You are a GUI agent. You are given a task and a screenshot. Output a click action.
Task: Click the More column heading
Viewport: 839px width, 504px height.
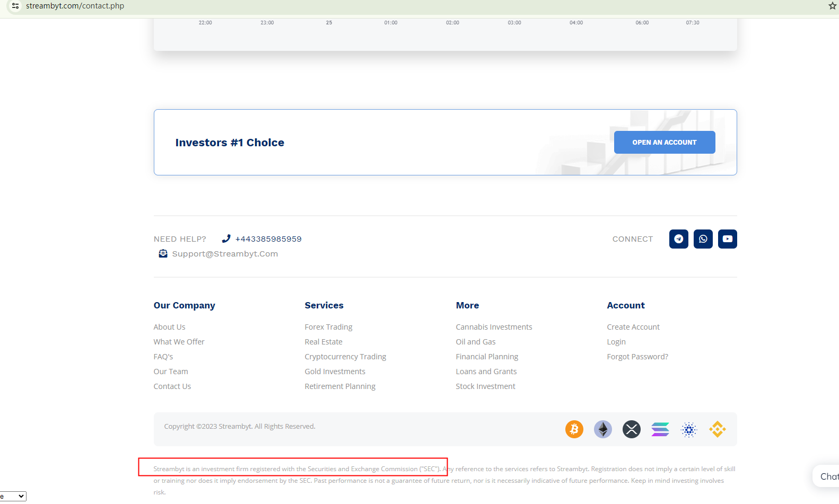pyautogui.click(x=468, y=305)
